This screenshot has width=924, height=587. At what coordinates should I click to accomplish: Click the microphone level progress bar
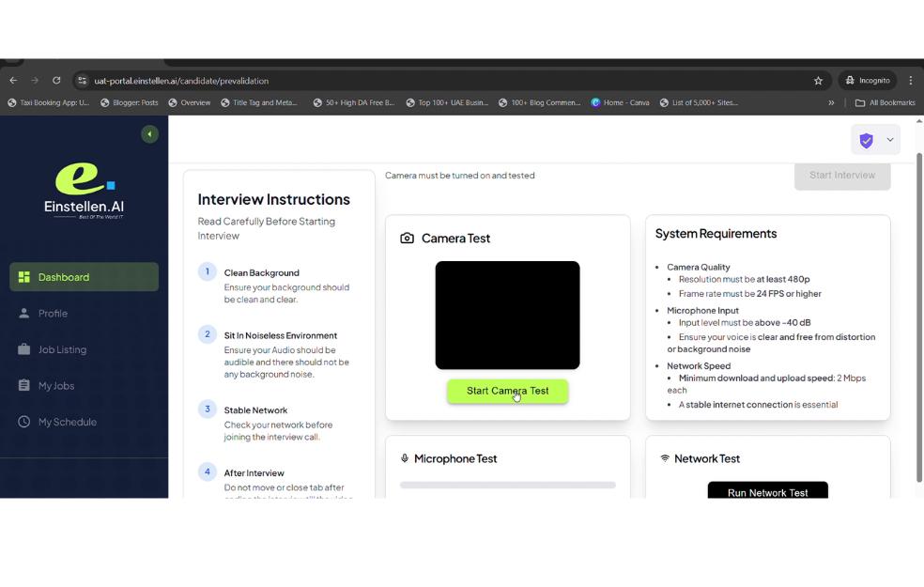click(x=507, y=485)
